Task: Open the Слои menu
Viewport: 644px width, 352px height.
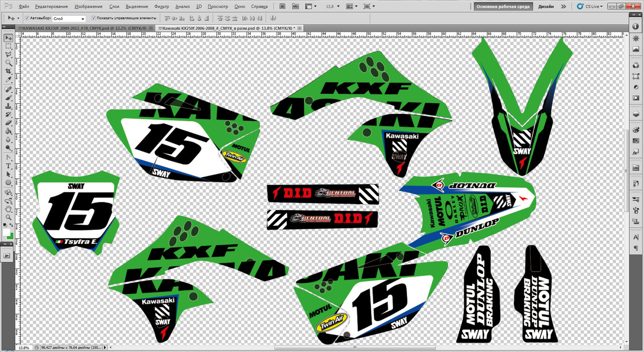Action: [114, 7]
